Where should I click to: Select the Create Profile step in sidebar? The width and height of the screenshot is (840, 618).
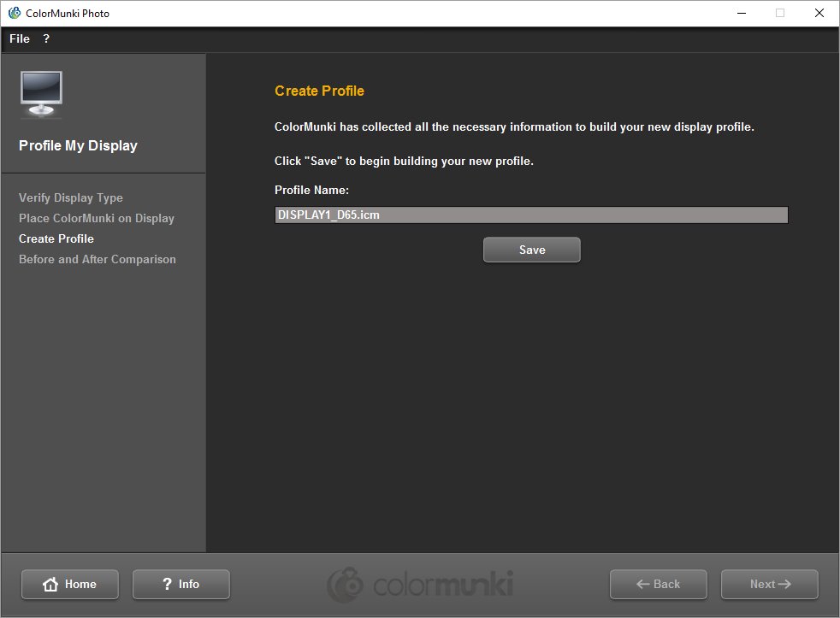56,238
